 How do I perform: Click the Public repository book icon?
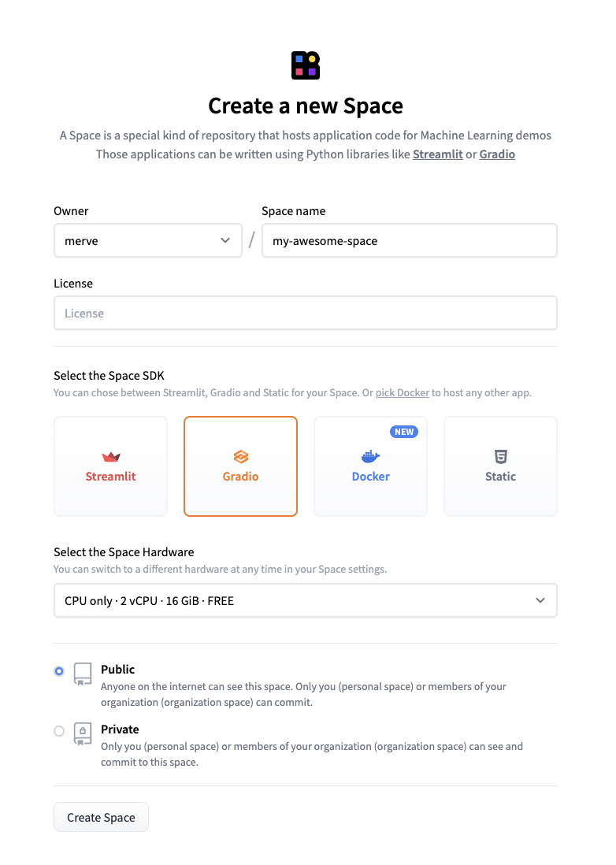pyautogui.click(x=82, y=674)
